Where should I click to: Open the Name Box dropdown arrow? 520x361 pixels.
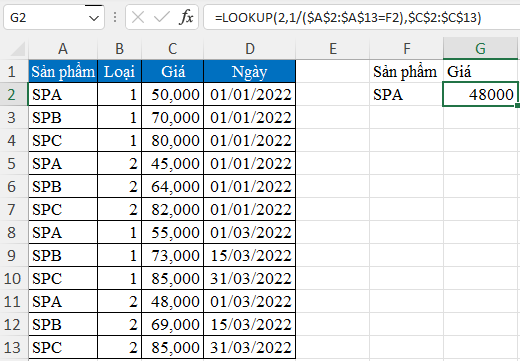coord(94,18)
